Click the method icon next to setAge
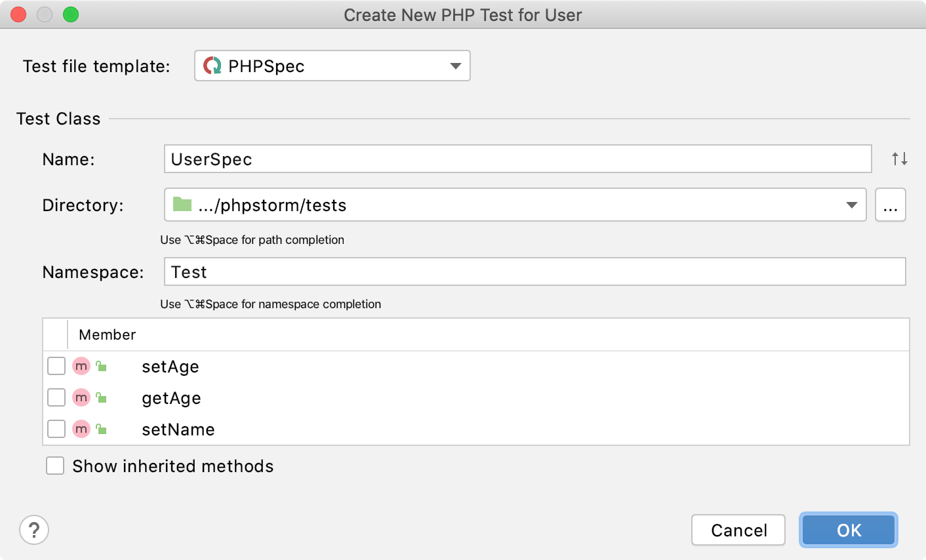This screenshot has width=926, height=560. point(81,366)
